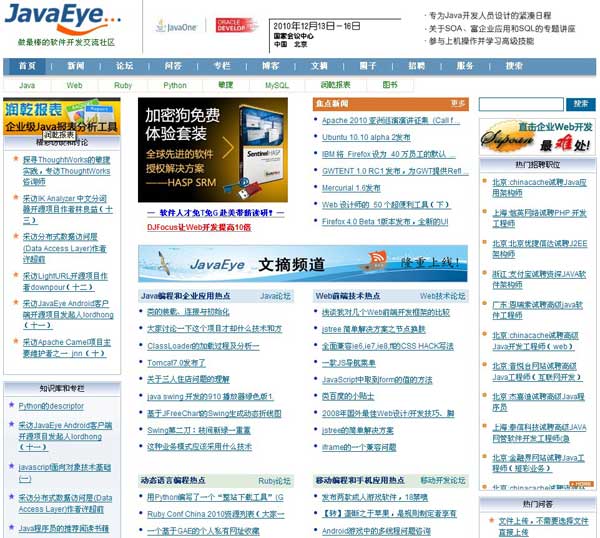Select the Python sub-navigation category

(x=175, y=85)
